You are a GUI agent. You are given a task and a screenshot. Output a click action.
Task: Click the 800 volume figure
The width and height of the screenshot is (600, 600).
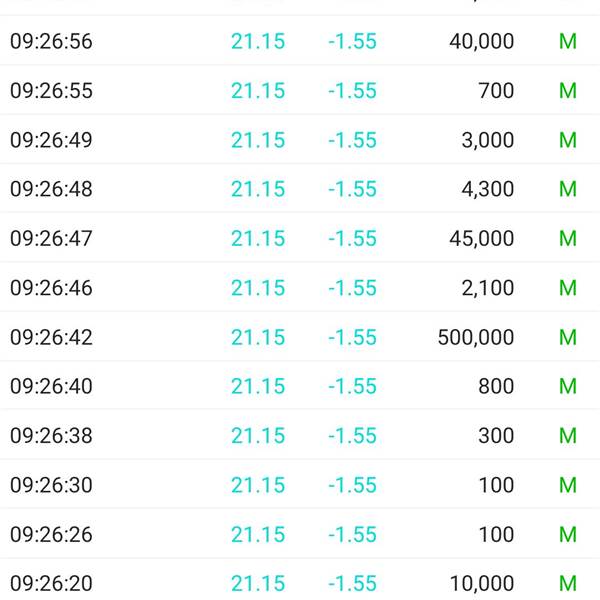496,386
